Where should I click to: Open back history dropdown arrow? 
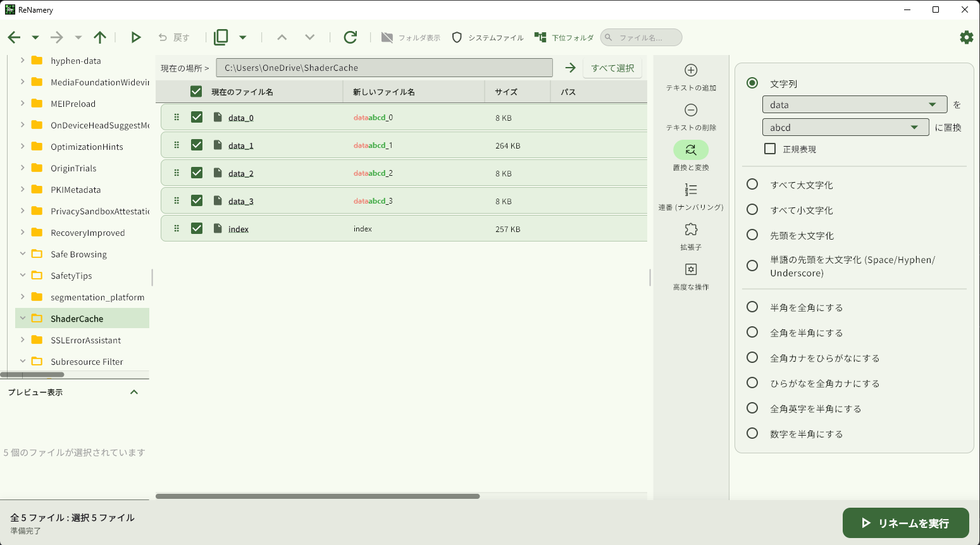[x=35, y=38]
